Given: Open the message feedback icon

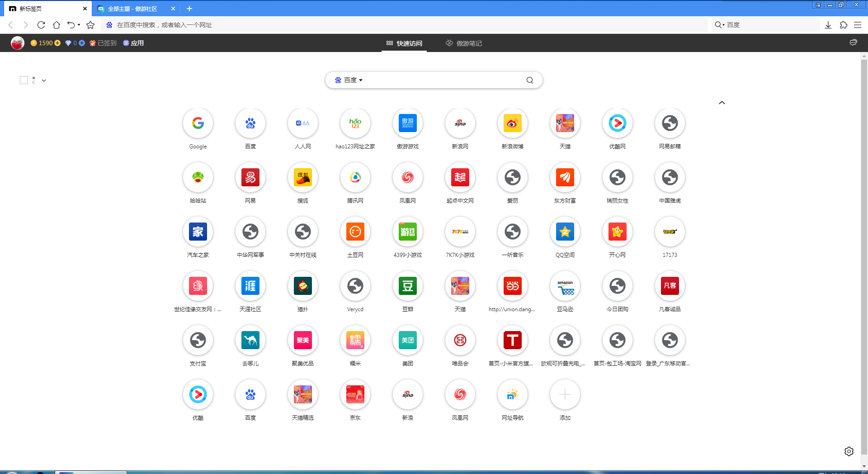Looking at the screenshot, I should pyautogui.click(x=853, y=43).
